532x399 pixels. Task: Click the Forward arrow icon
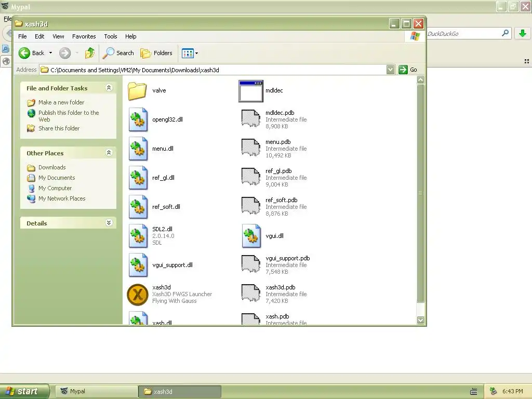point(65,53)
